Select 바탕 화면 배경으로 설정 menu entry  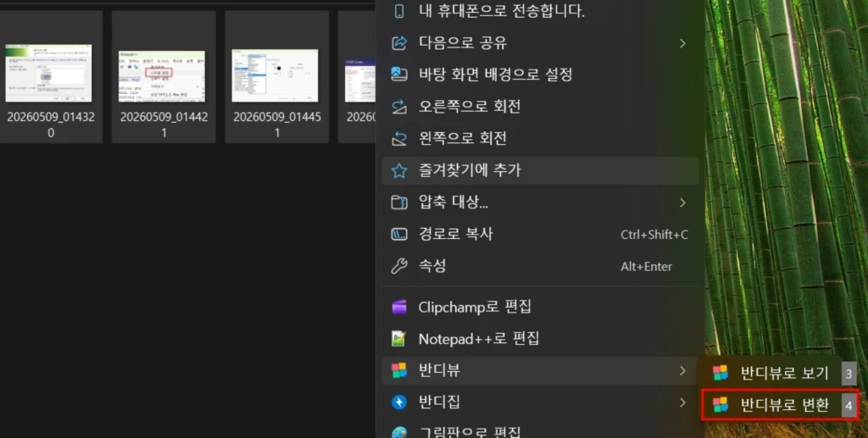(x=540, y=74)
